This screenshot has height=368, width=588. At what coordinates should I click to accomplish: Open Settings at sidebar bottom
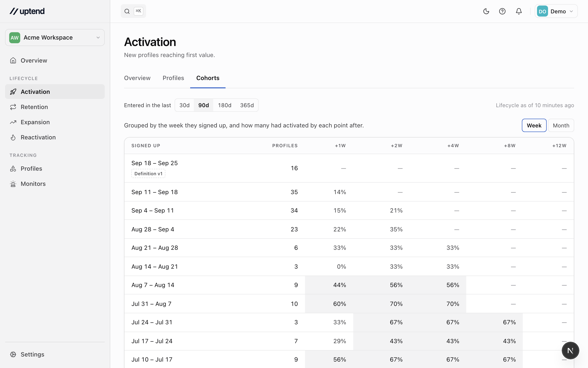[x=55, y=354]
